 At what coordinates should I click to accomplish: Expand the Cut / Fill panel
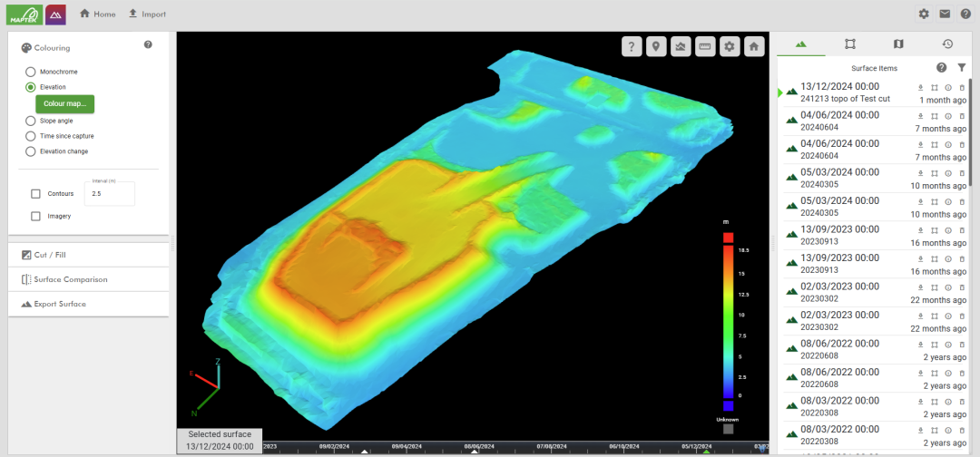88,255
